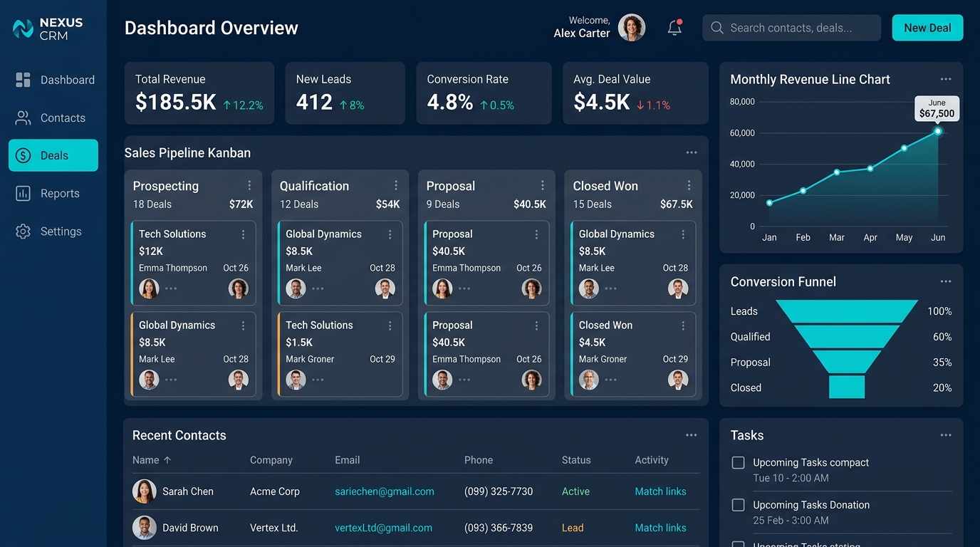The width and height of the screenshot is (980, 547).
Task: Open Settings via the gear icon
Action: point(24,231)
